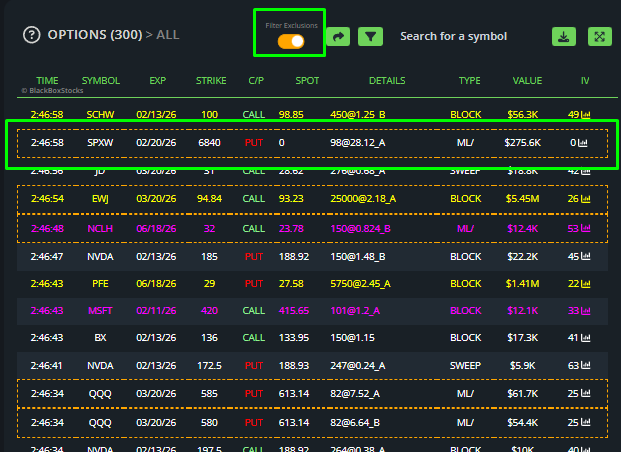Click the share arrow button

coord(338,37)
